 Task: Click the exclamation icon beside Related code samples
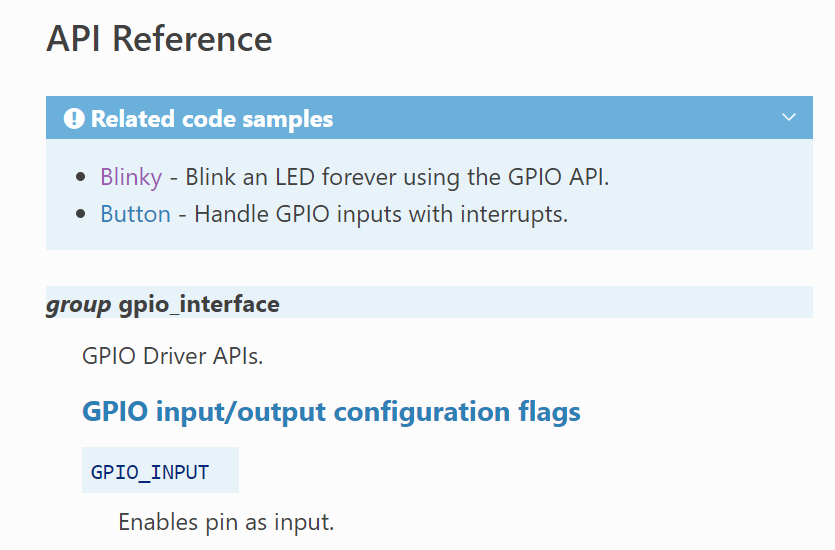tap(74, 119)
